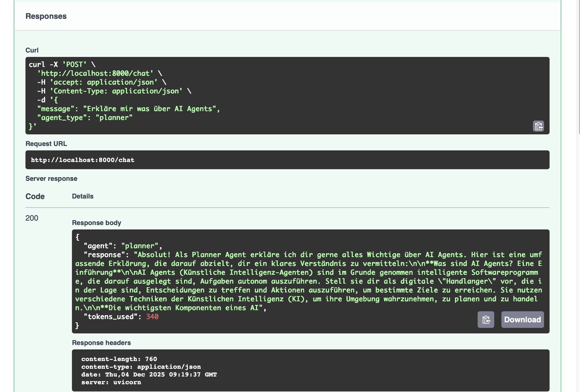The height and width of the screenshot is (392, 580).
Task: Click the 200 status code
Action: pyautogui.click(x=32, y=218)
